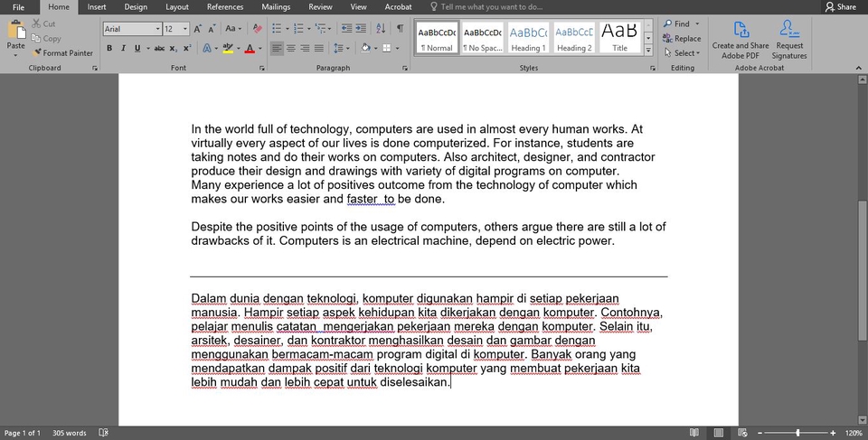The height and width of the screenshot is (440, 868).
Task: Open the File tab
Action: tap(18, 7)
